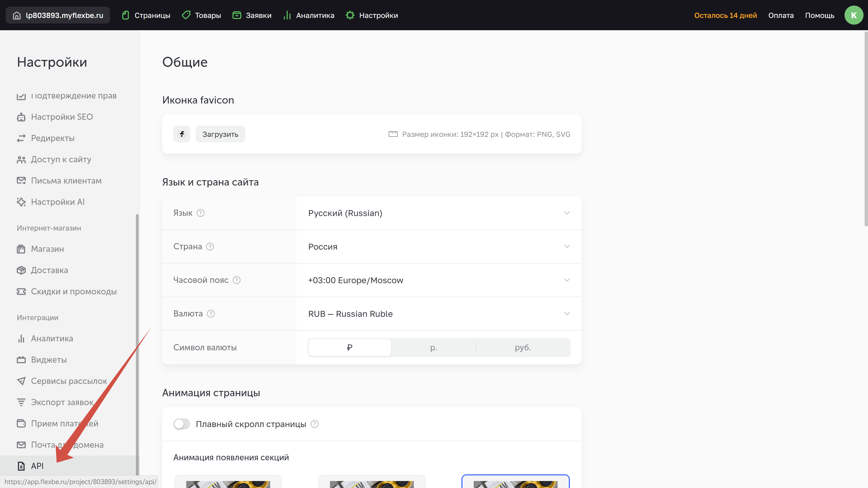Select the highlighted section animation thumbnail
The image size is (868, 488).
pyautogui.click(x=515, y=482)
